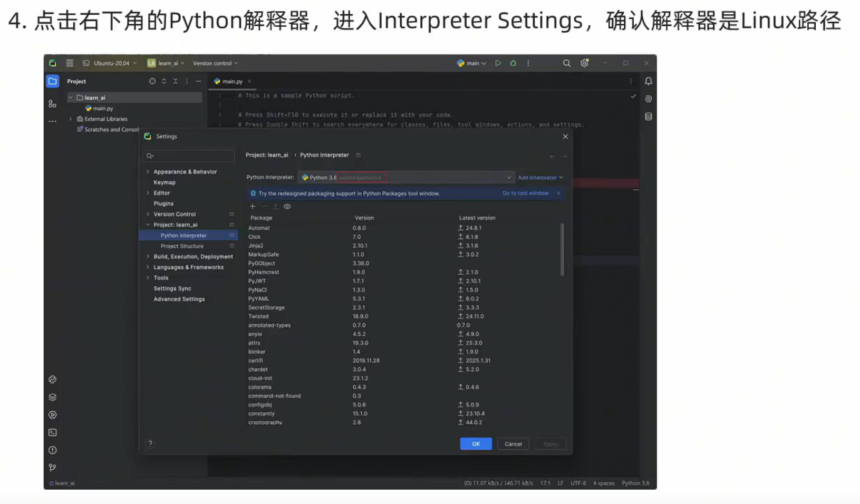
Task: Open main run configuration dropdown
Action: [471, 63]
